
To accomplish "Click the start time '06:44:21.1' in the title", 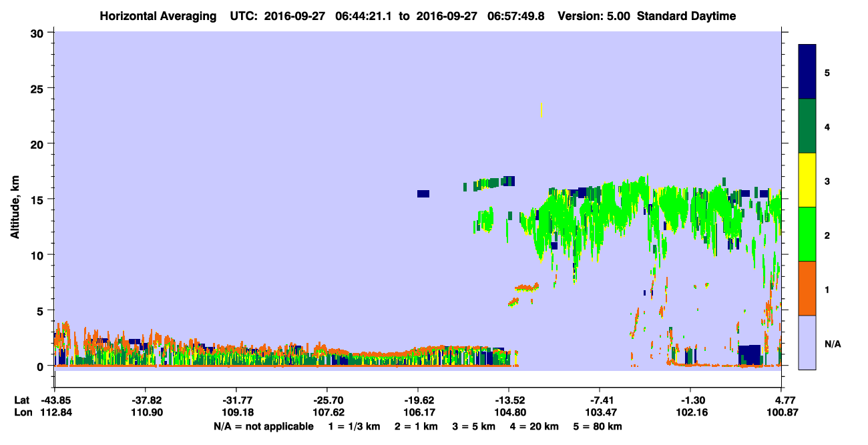I will point(365,17).
